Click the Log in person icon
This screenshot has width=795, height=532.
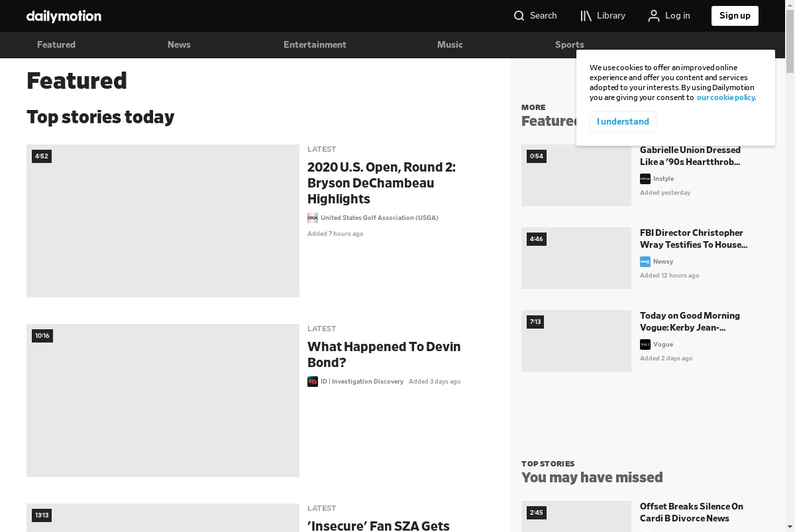click(x=654, y=16)
